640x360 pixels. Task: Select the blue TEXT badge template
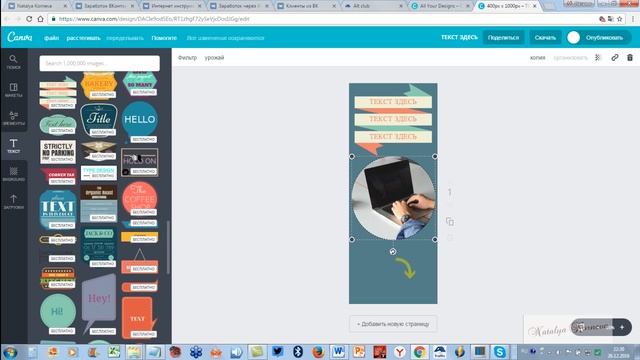click(x=58, y=209)
